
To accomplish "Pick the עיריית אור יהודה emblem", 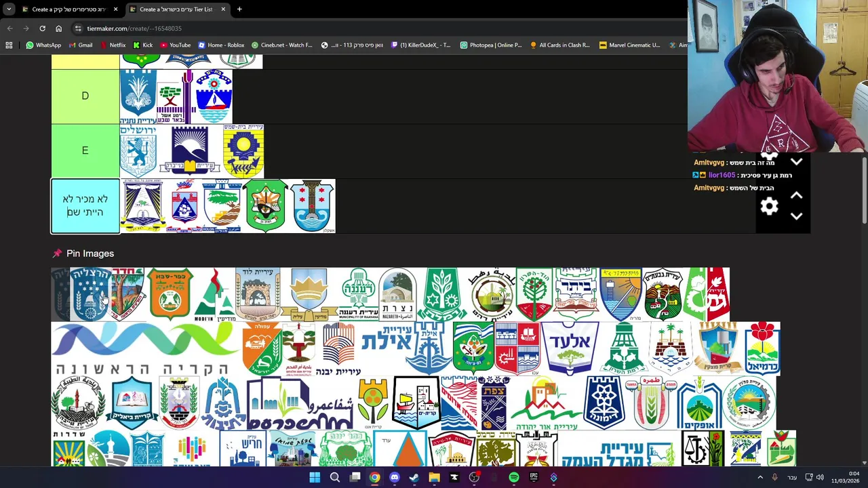I will [x=546, y=403].
